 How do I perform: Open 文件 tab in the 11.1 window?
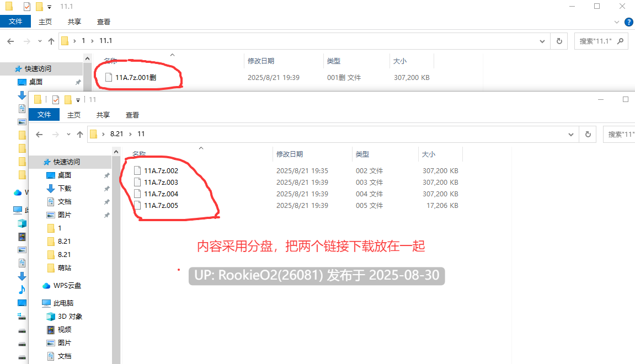[15, 22]
